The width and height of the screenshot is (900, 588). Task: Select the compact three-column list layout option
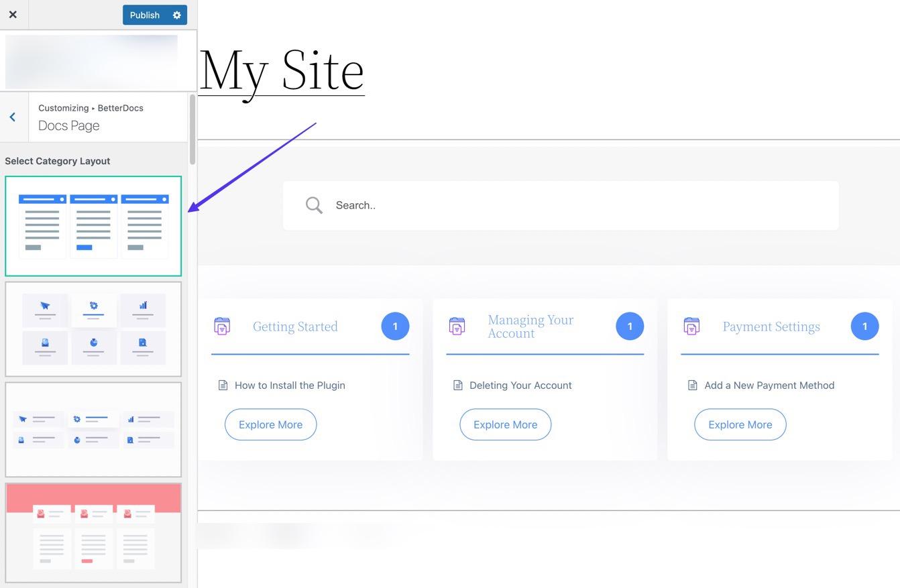tap(93, 429)
